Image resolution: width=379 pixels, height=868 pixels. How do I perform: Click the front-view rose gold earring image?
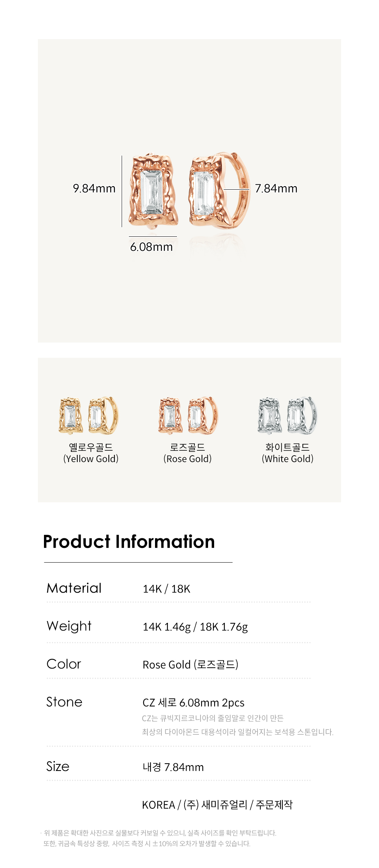153,191
